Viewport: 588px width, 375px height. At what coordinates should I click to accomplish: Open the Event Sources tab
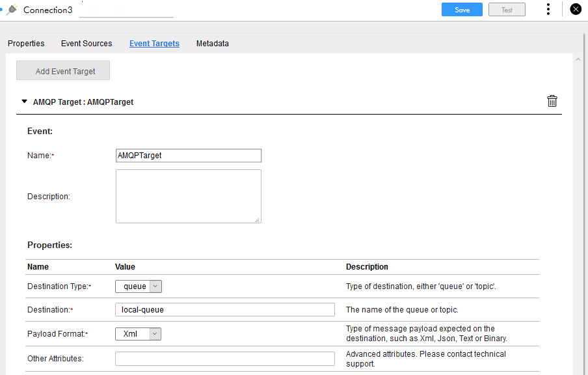[86, 43]
